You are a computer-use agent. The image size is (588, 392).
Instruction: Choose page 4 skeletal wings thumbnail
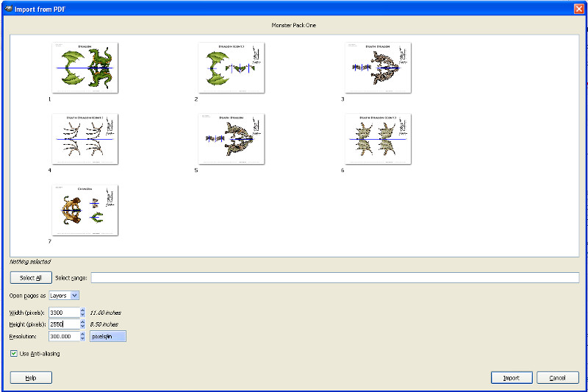tap(85, 138)
